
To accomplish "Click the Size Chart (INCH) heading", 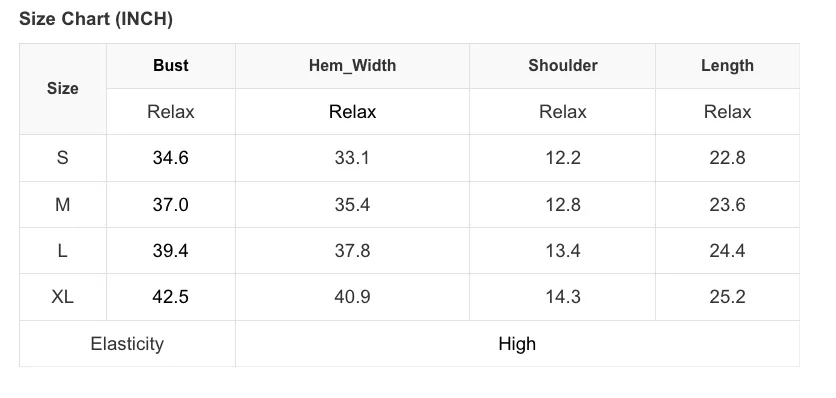I will click(x=95, y=19).
